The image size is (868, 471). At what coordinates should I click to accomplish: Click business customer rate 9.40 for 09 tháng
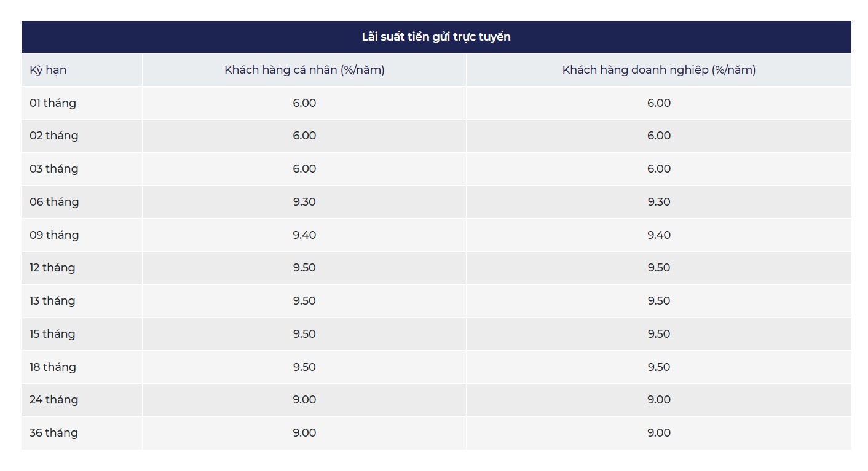tap(658, 235)
